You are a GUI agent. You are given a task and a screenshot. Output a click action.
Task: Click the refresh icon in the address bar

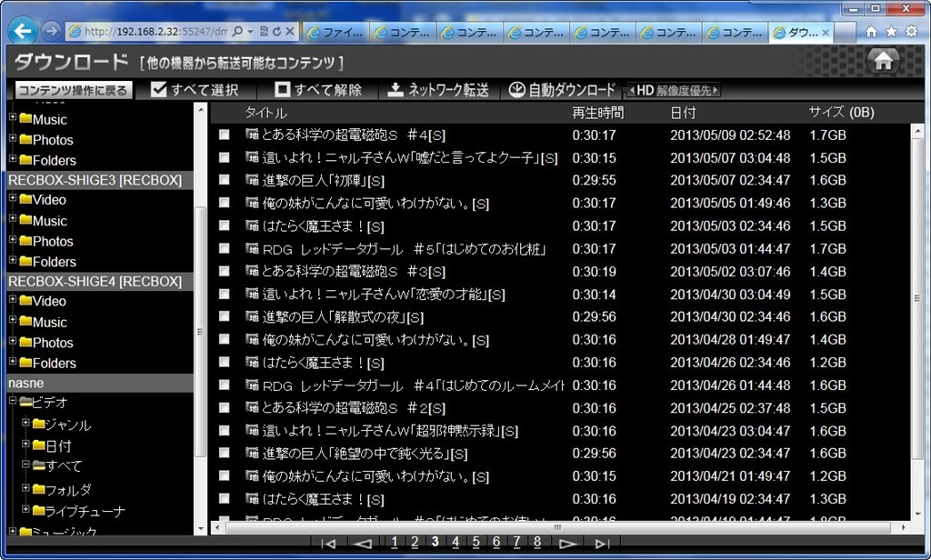(x=276, y=32)
